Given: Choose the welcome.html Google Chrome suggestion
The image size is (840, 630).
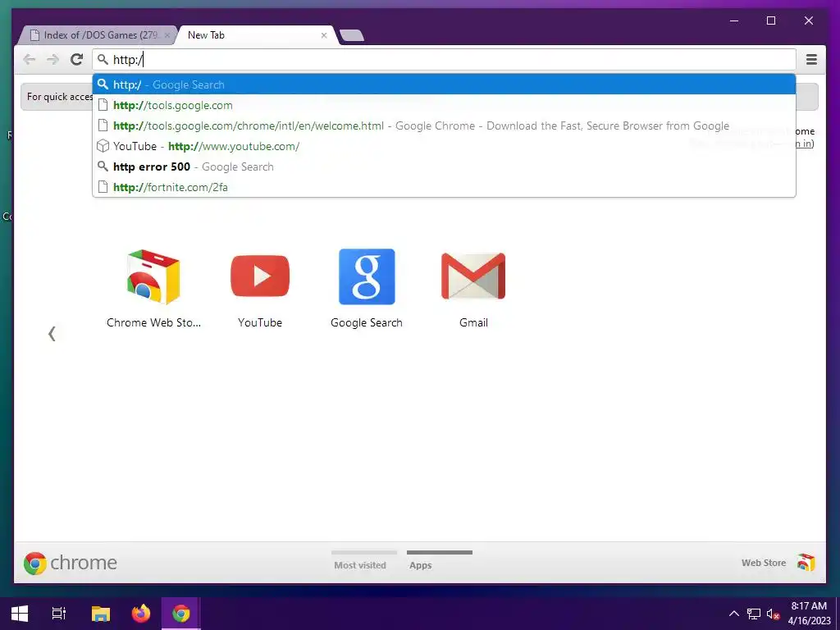Looking at the screenshot, I should pos(444,126).
